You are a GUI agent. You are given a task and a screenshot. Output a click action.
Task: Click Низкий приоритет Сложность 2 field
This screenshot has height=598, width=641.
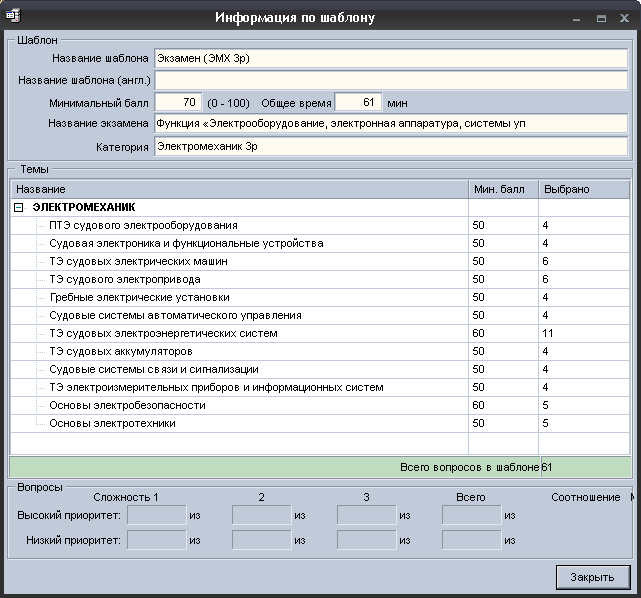tap(262, 540)
